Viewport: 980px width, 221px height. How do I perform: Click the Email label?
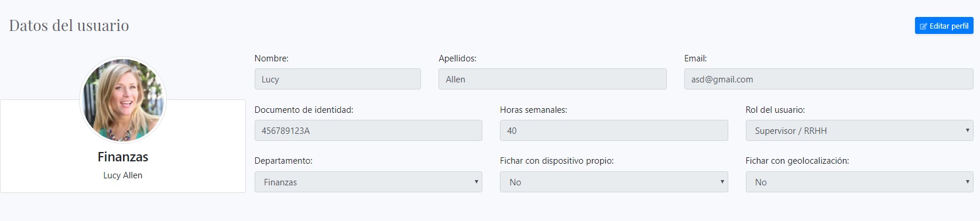pyautogui.click(x=695, y=58)
